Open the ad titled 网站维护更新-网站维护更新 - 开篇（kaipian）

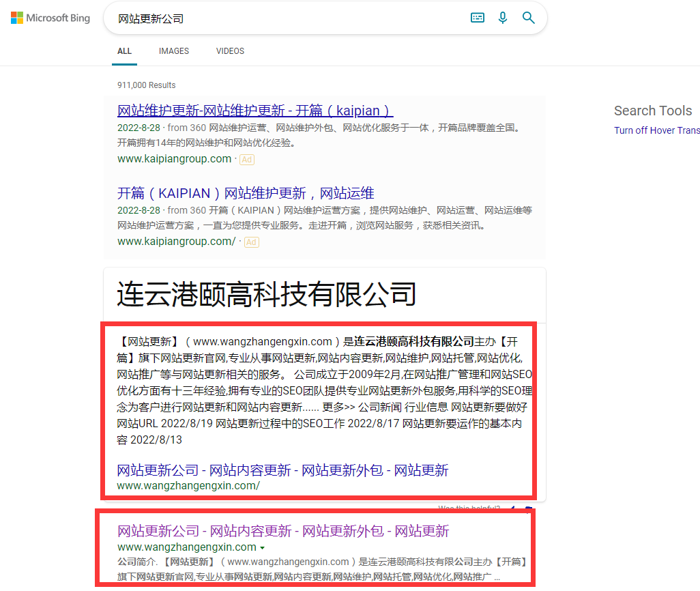255,111
